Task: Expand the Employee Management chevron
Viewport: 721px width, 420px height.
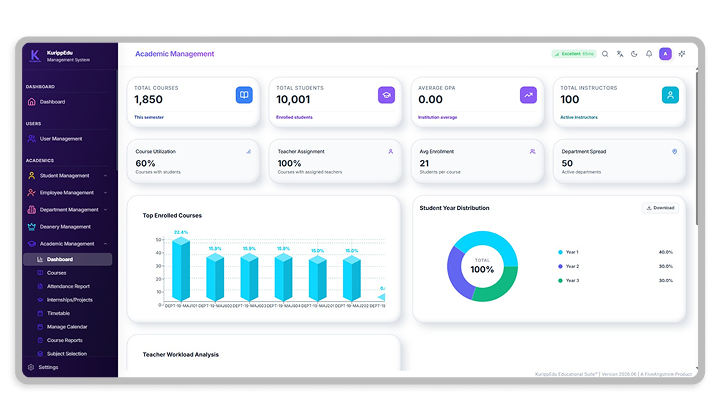Action: pyautogui.click(x=105, y=193)
